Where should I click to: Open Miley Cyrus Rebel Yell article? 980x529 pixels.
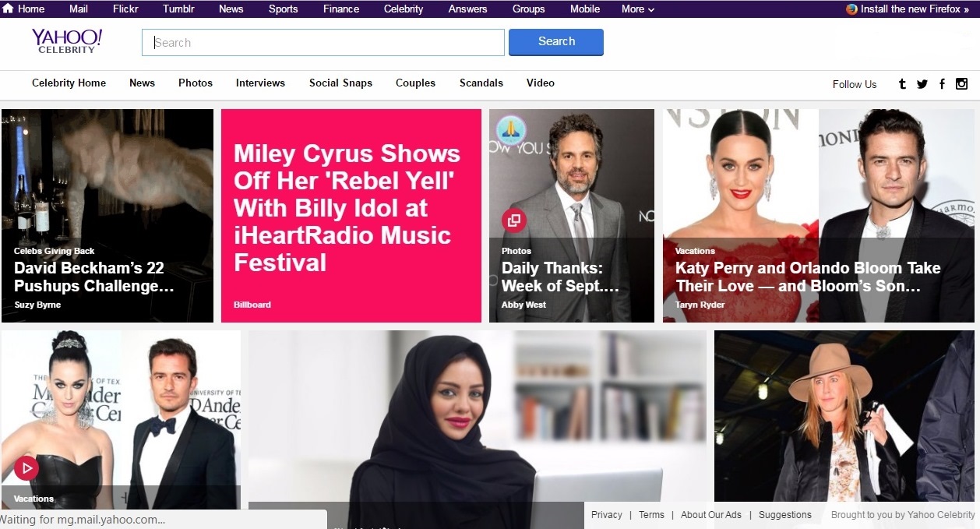click(x=348, y=208)
